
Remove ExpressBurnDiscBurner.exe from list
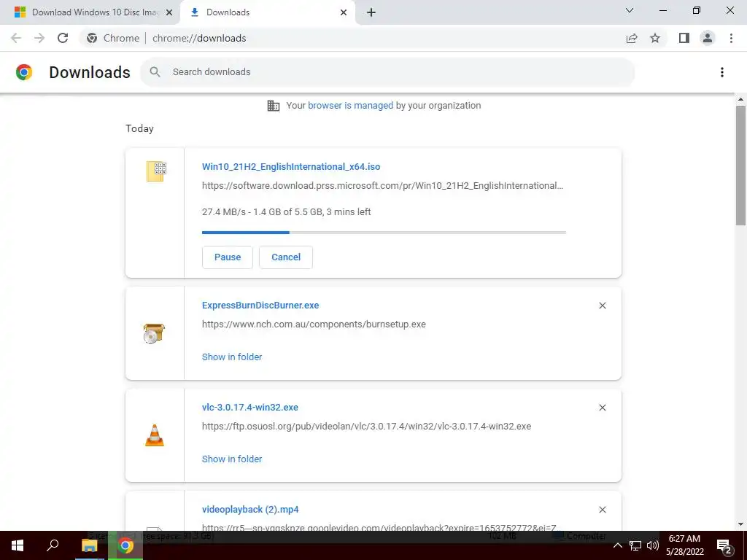pyautogui.click(x=602, y=306)
